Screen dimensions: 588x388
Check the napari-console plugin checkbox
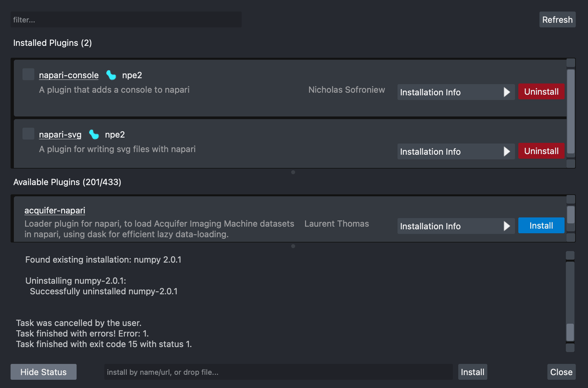click(x=28, y=74)
